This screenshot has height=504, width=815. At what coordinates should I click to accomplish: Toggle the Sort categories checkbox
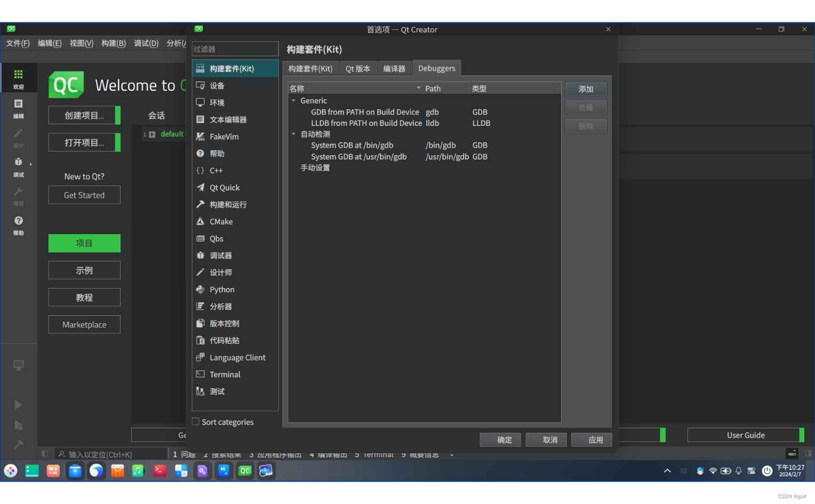click(x=196, y=422)
